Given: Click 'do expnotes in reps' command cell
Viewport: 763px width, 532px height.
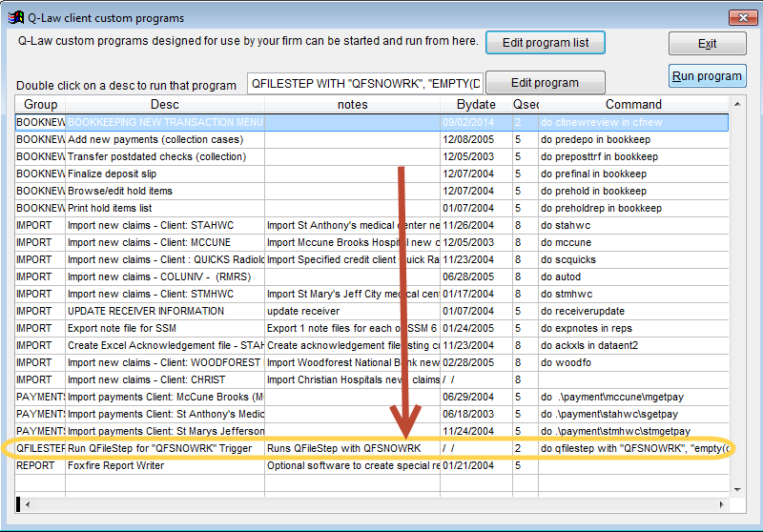Looking at the screenshot, I should click(633, 328).
